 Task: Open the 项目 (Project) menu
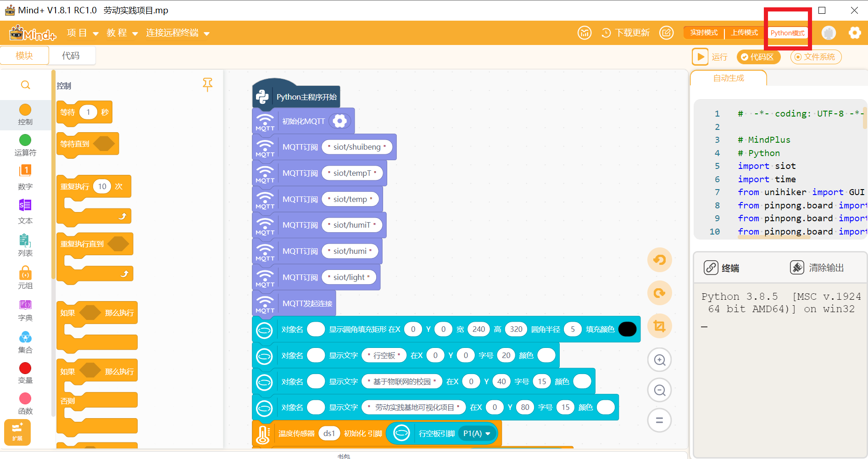(x=83, y=33)
